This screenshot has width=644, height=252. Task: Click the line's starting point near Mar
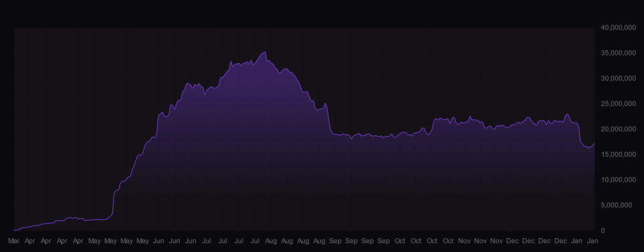click(x=14, y=230)
